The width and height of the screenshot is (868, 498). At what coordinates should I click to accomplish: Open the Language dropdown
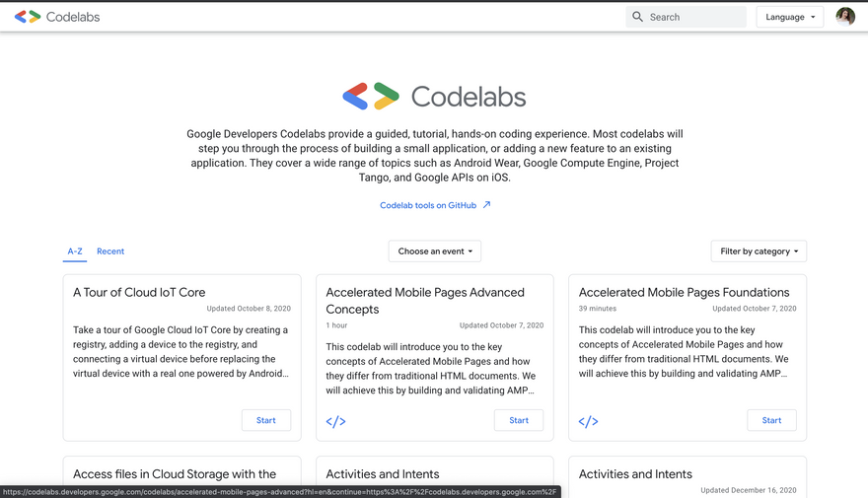[789, 17]
